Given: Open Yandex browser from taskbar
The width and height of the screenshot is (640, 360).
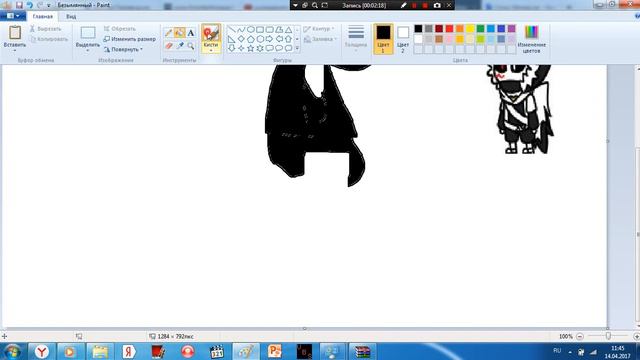Looking at the screenshot, I should pos(41,351).
